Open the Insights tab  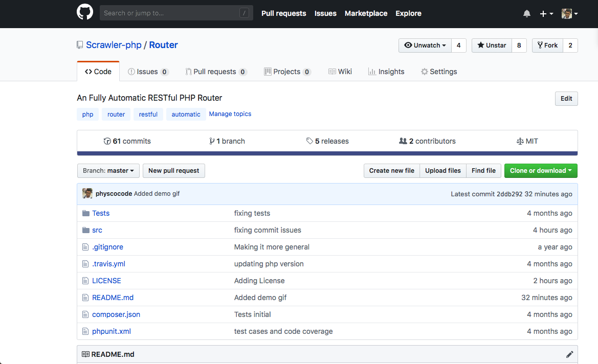tap(386, 72)
